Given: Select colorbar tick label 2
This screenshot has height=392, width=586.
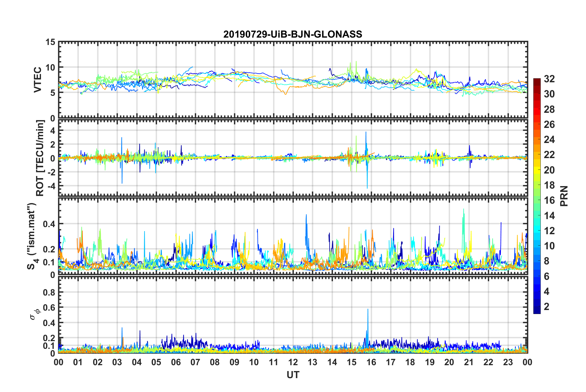Looking at the screenshot, I should 547,307.
